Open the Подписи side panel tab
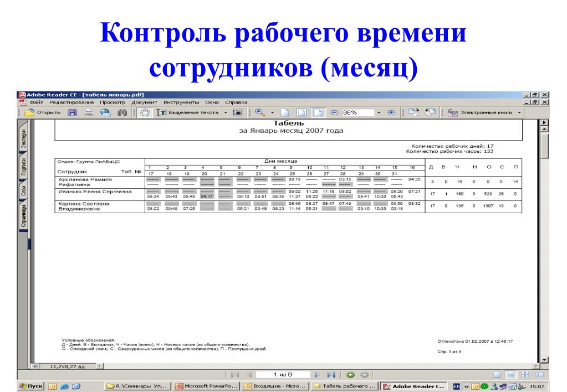 [x=23, y=166]
